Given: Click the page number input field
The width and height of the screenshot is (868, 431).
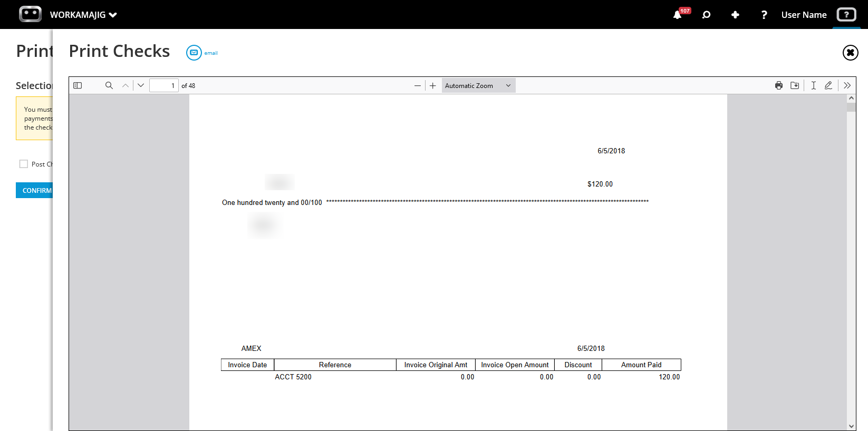Looking at the screenshot, I should click(163, 85).
